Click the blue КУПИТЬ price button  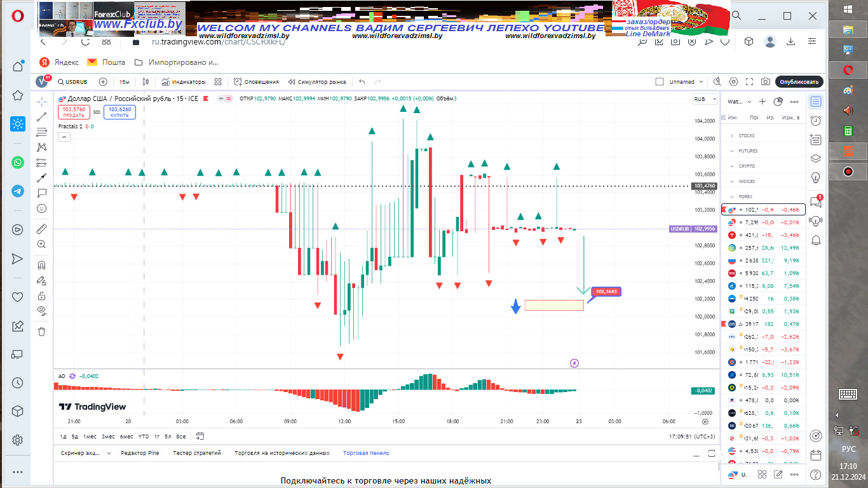pos(119,112)
